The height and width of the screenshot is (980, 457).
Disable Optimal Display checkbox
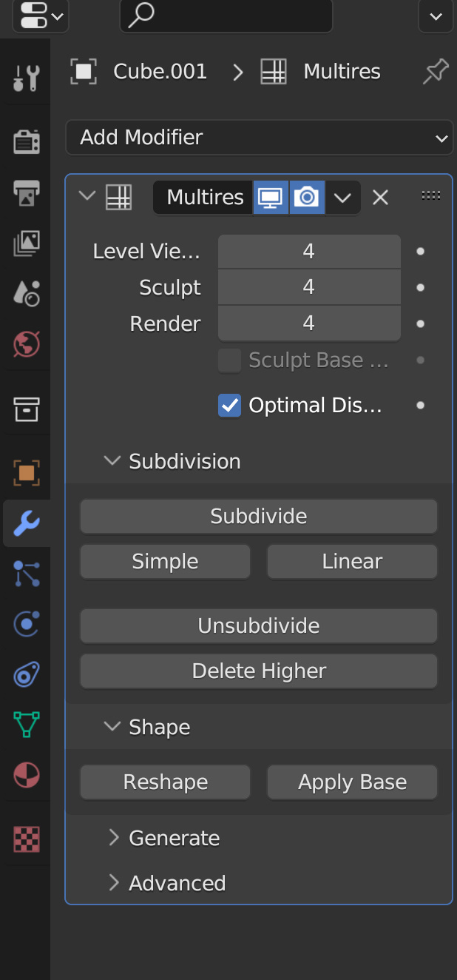(x=229, y=405)
